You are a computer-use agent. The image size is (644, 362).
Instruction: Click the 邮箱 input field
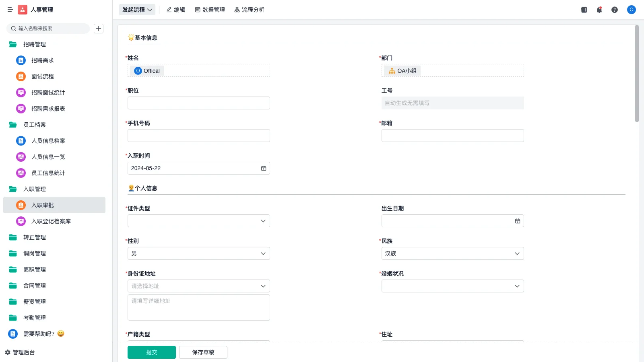coord(452,136)
